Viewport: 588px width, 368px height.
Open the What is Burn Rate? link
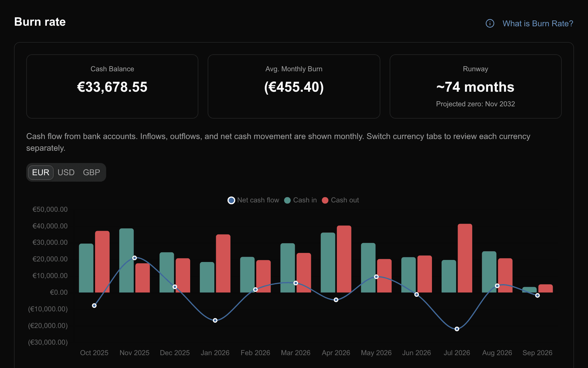pos(538,23)
